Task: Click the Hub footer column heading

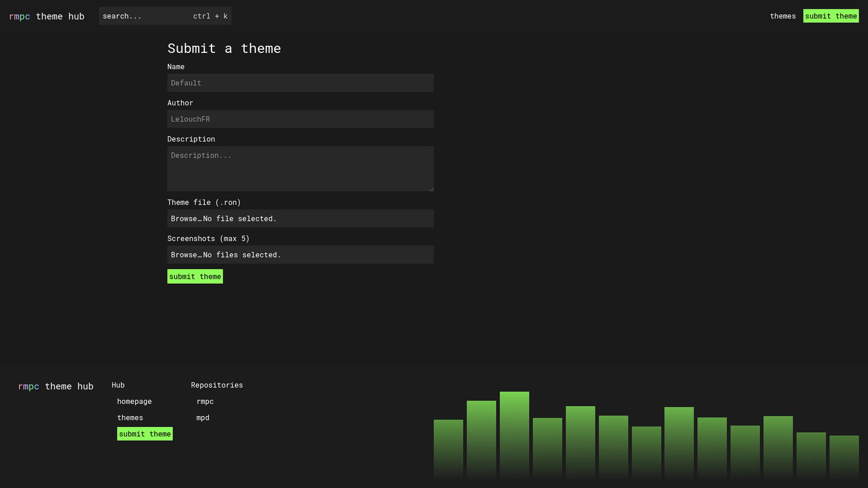Action: pyautogui.click(x=118, y=385)
